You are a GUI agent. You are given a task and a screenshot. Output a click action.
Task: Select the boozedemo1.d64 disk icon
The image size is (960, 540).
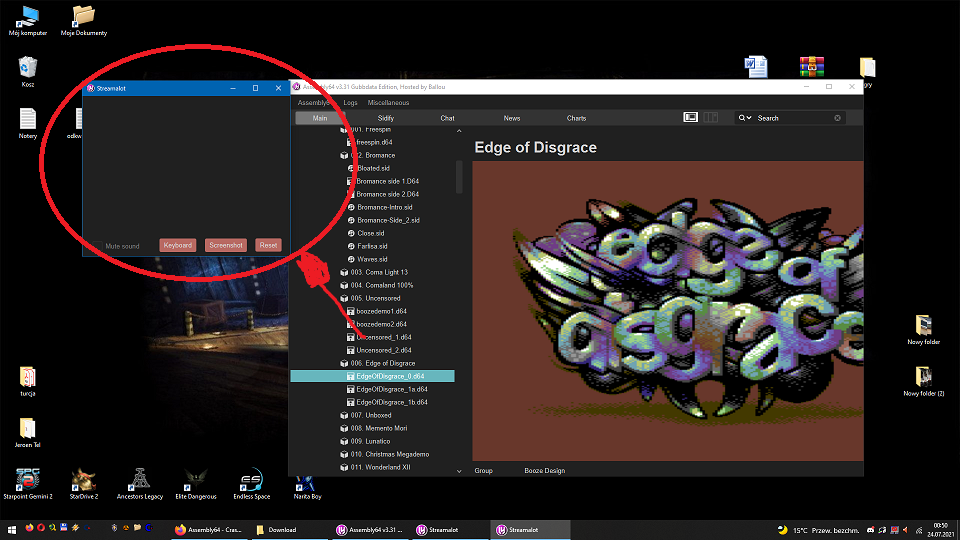click(x=351, y=311)
